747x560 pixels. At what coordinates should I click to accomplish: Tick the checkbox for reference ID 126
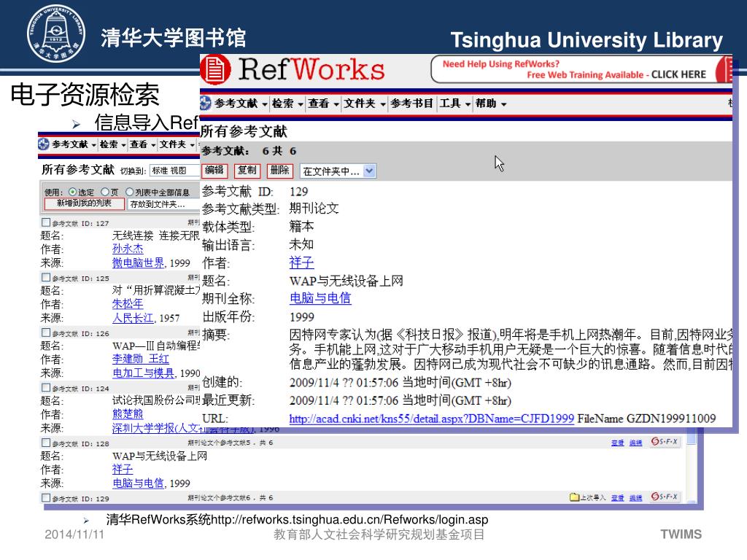pos(46,332)
